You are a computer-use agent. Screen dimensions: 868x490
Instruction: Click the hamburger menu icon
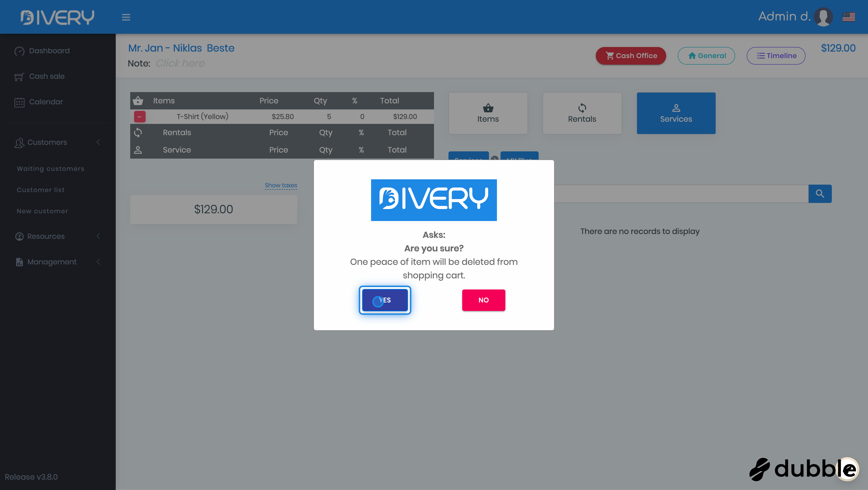click(x=126, y=17)
